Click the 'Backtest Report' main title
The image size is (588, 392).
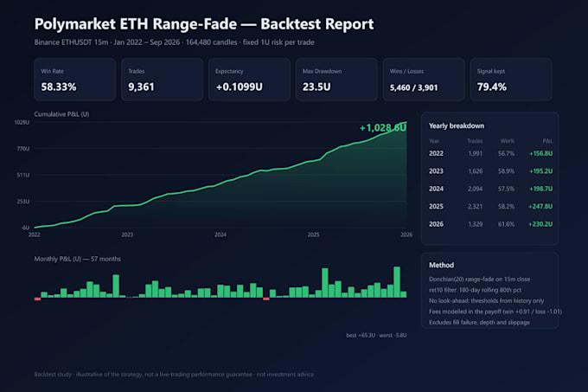coord(204,24)
